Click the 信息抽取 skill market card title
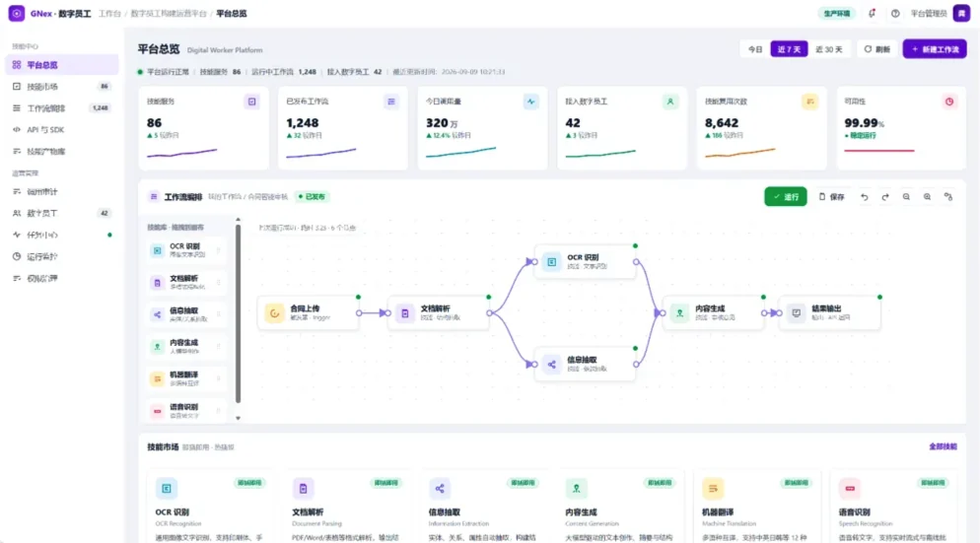The height and width of the screenshot is (543, 980). tap(445, 512)
